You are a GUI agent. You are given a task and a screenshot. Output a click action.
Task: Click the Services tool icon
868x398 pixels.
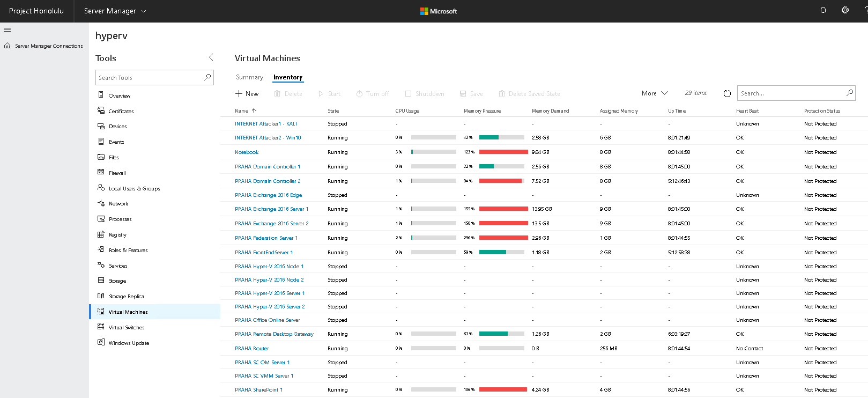pos(101,265)
